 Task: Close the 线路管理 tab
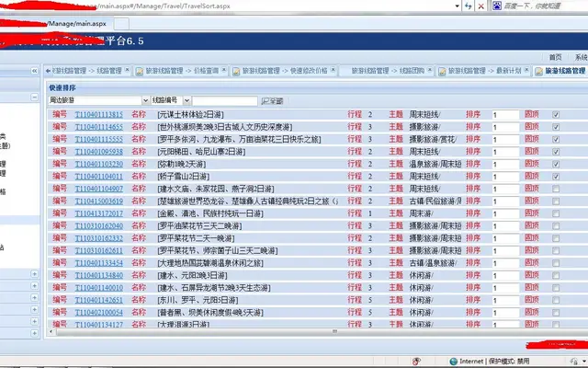(x=127, y=70)
